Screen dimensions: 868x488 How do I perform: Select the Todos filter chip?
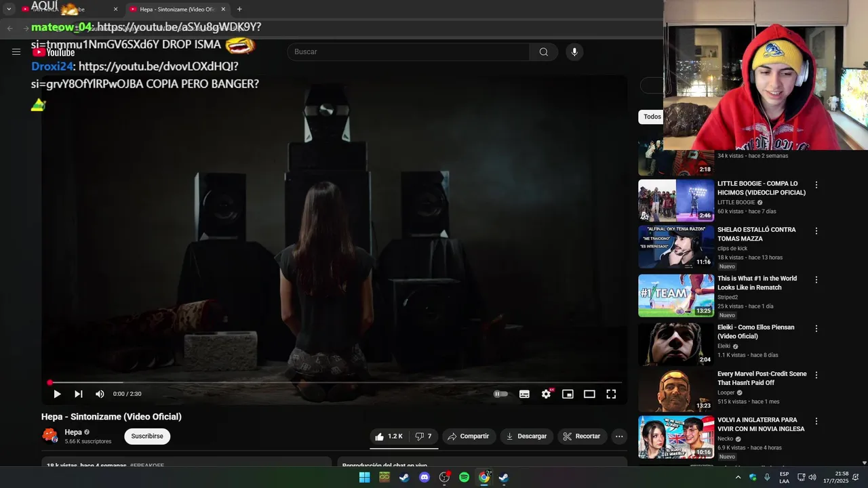coord(652,117)
